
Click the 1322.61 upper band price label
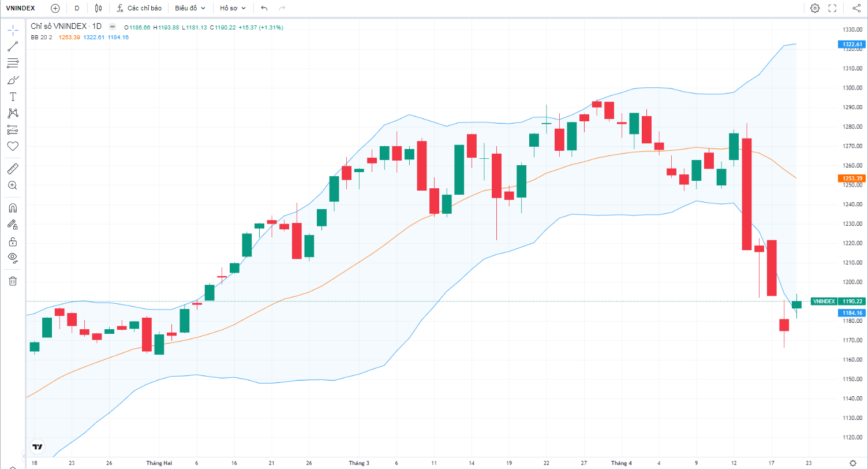851,44
